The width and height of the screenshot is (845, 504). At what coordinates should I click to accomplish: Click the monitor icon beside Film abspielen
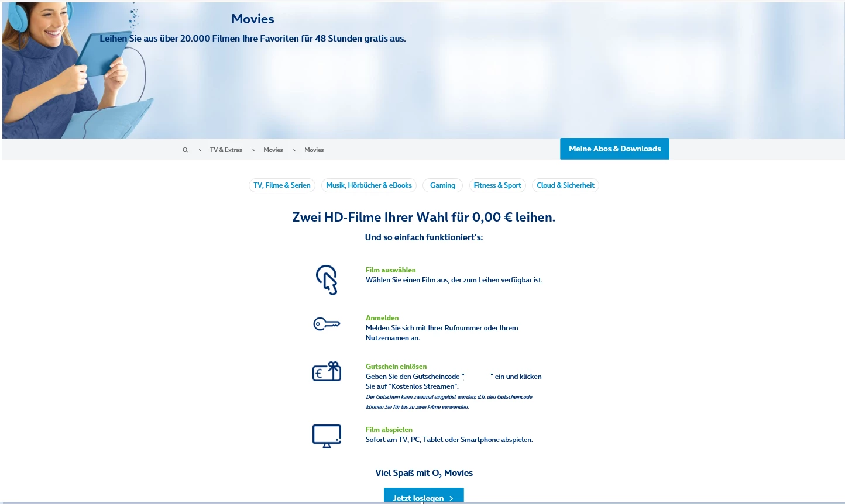[x=327, y=436]
